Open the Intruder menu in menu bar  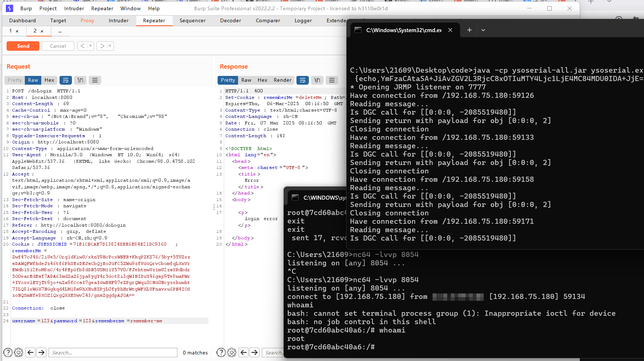(74, 8)
